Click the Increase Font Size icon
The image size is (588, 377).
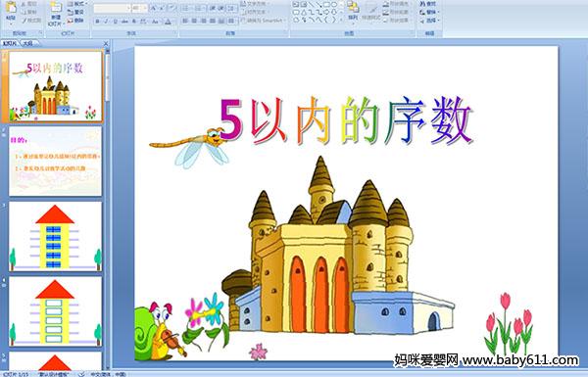154,8
